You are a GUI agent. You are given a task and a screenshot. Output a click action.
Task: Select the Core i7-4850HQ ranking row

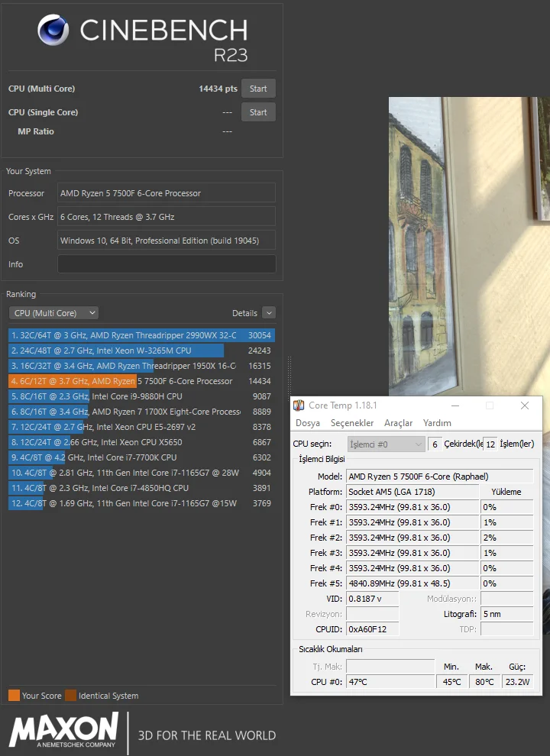point(142,488)
